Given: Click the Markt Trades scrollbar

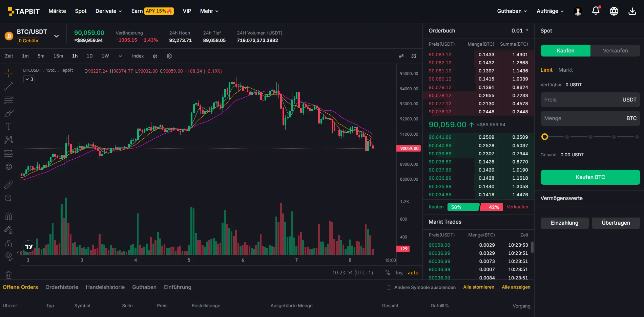Looking at the screenshot, I should (532, 247).
